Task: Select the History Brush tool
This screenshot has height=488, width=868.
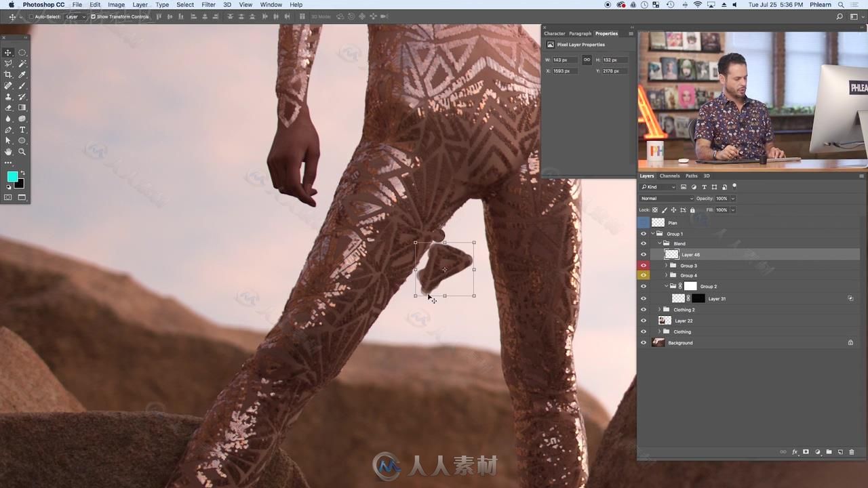Action: [22, 96]
